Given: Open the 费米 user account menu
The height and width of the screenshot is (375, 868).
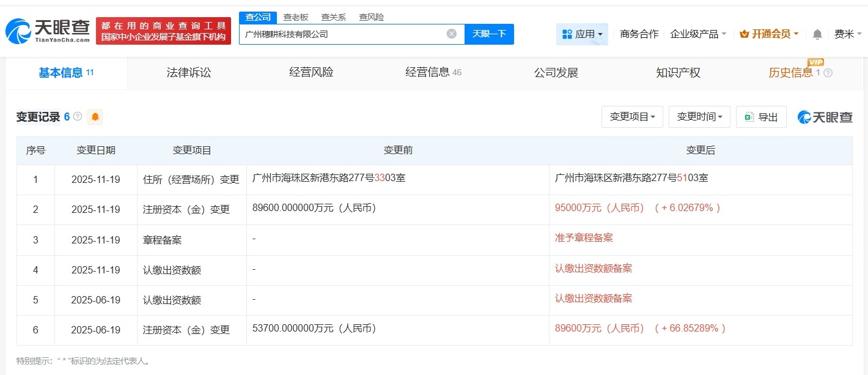Looking at the screenshot, I should 847,34.
